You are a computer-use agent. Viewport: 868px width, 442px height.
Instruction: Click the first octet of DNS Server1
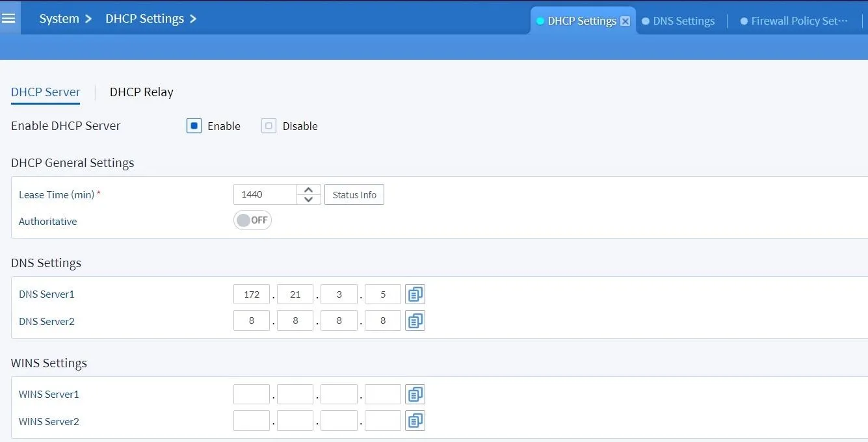(251, 294)
